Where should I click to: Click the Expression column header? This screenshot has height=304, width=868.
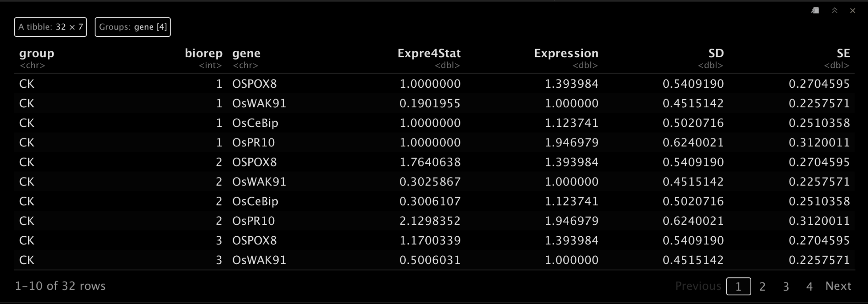[x=566, y=53]
